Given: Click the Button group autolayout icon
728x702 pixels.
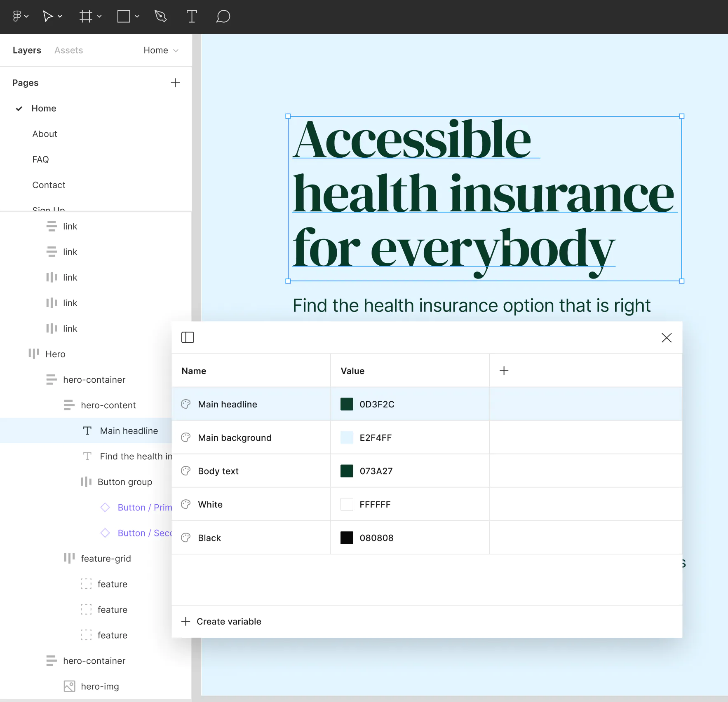Looking at the screenshot, I should coord(86,482).
